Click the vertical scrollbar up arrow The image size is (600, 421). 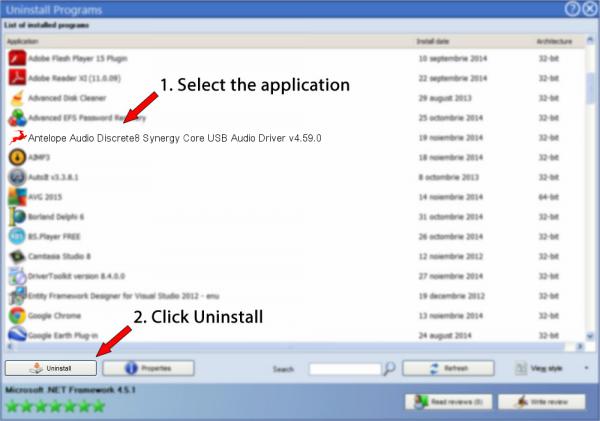click(x=590, y=40)
